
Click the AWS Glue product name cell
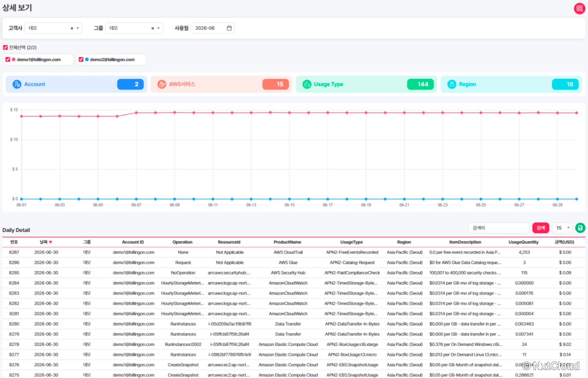288,263
